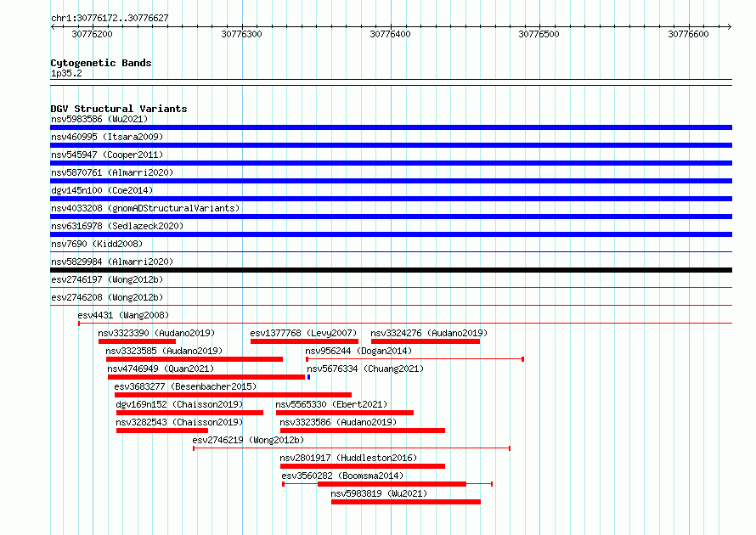The height and width of the screenshot is (535, 756).
Task: Open esv2746208 (Wong2012b) variant
Action: (x=107, y=297)
